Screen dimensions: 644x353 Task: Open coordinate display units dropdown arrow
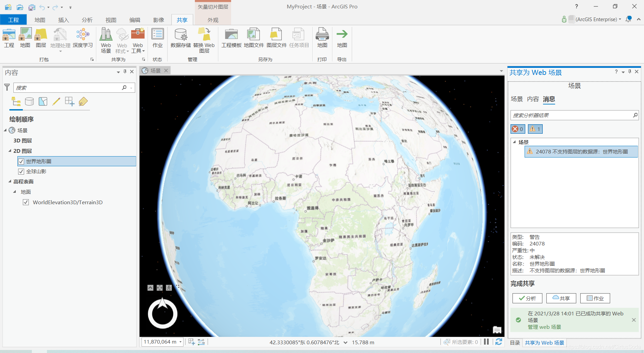[345, 343]
